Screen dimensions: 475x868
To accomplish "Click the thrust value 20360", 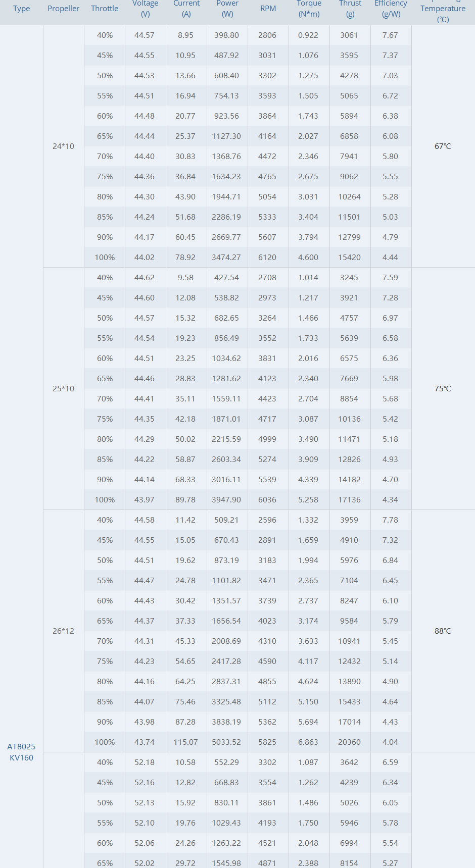I will 349,742.
